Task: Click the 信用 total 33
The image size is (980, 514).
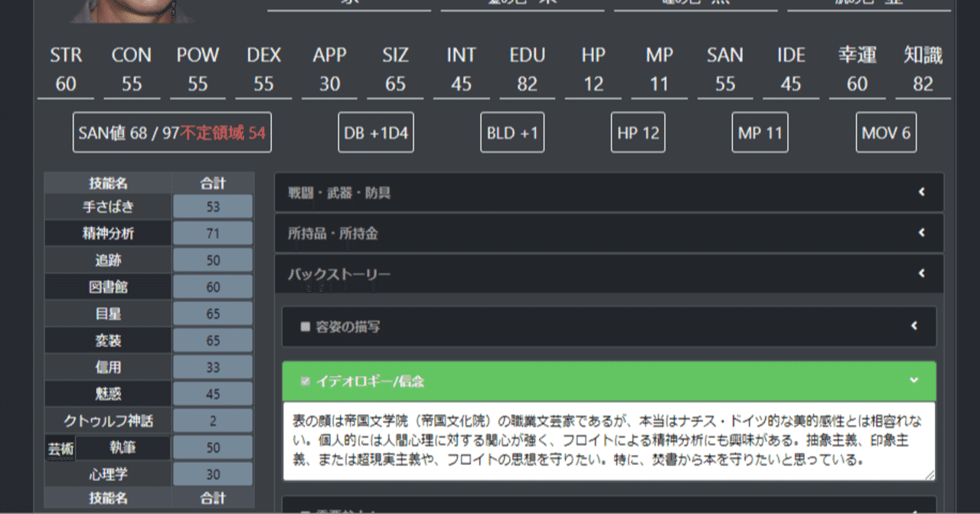Action: click(x=213, y=368)
